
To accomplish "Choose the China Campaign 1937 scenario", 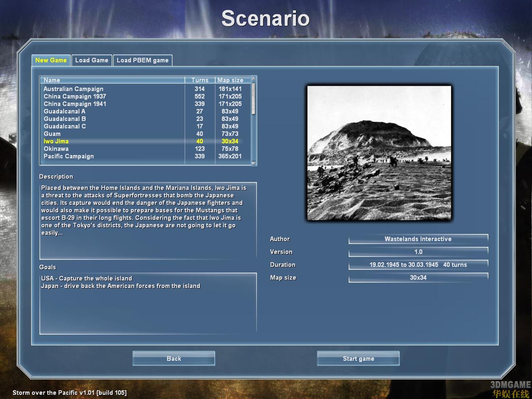I will pyautogui.click(x=75, y=96).
